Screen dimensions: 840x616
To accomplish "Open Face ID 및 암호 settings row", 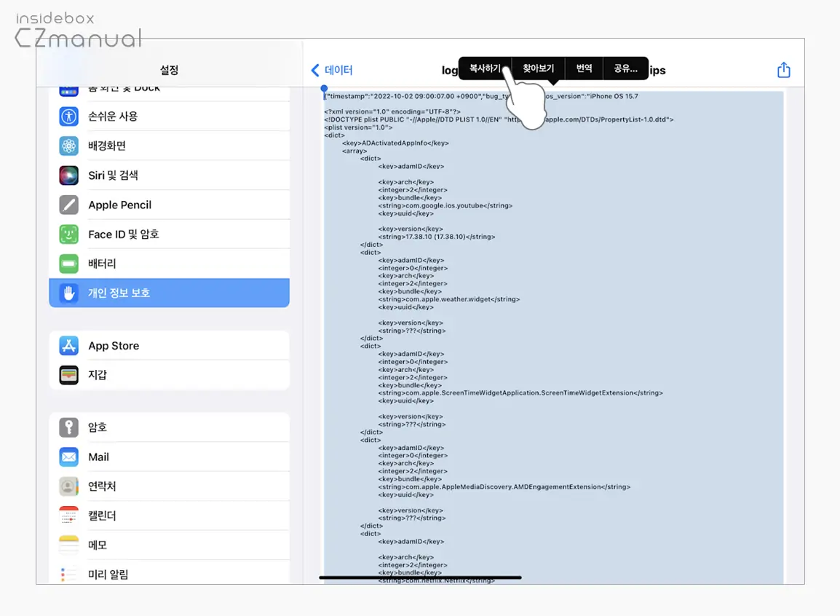I will coord(170,234).
